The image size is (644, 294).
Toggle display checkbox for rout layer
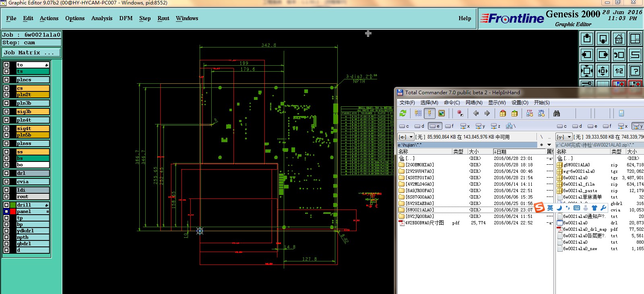pos(6,197)
